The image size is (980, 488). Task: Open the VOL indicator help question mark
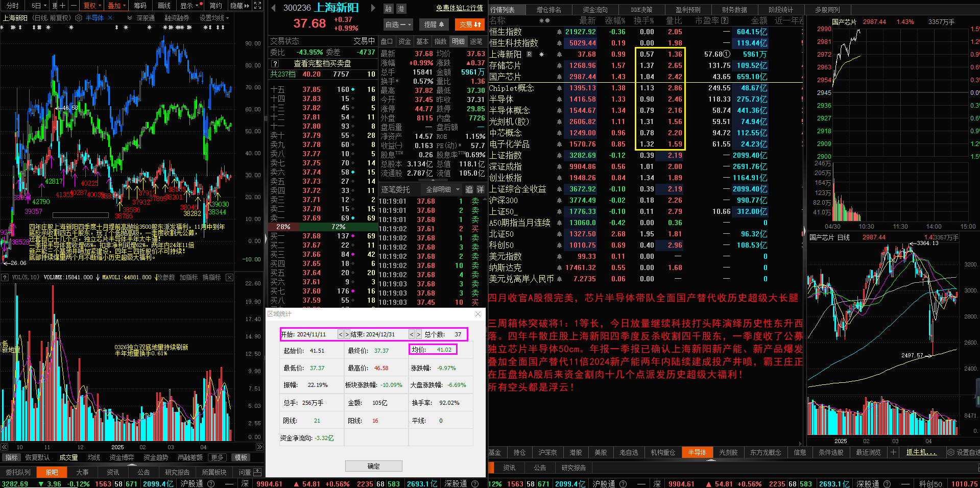click(5, 278)
